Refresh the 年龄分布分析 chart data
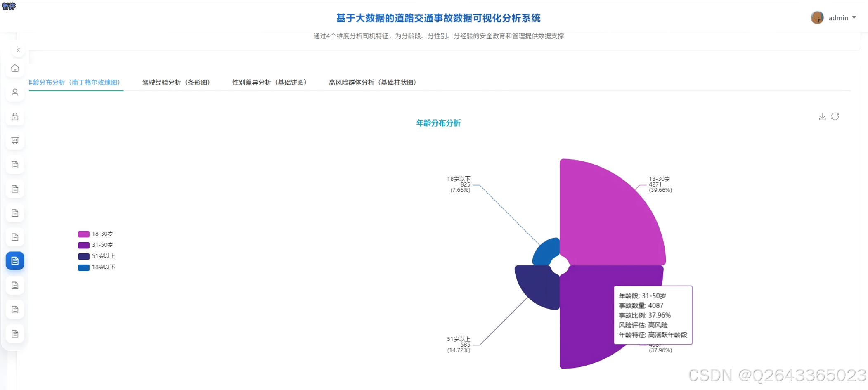 (x=835, y=116)
